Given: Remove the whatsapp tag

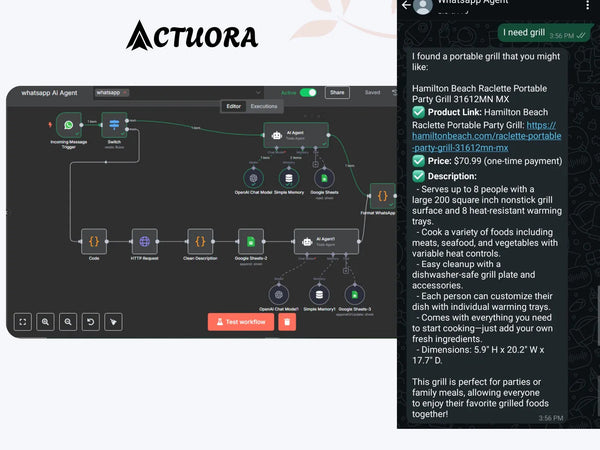Looking at the screenshot, I should tap(125, 93).
